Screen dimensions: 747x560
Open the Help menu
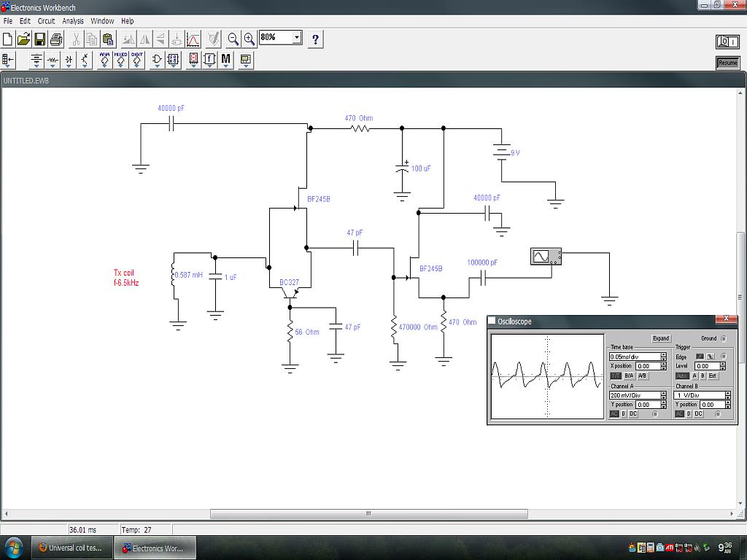coord(127,21)
